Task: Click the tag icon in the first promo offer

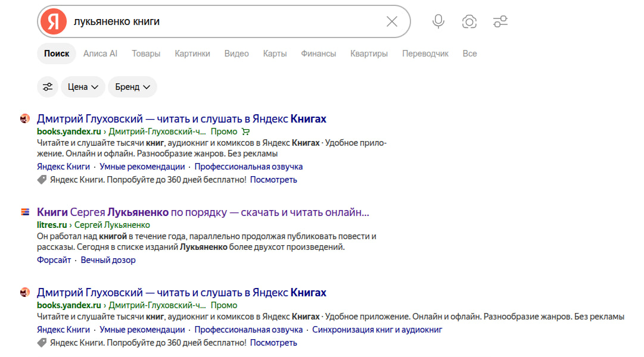Action: coord(42,180)
